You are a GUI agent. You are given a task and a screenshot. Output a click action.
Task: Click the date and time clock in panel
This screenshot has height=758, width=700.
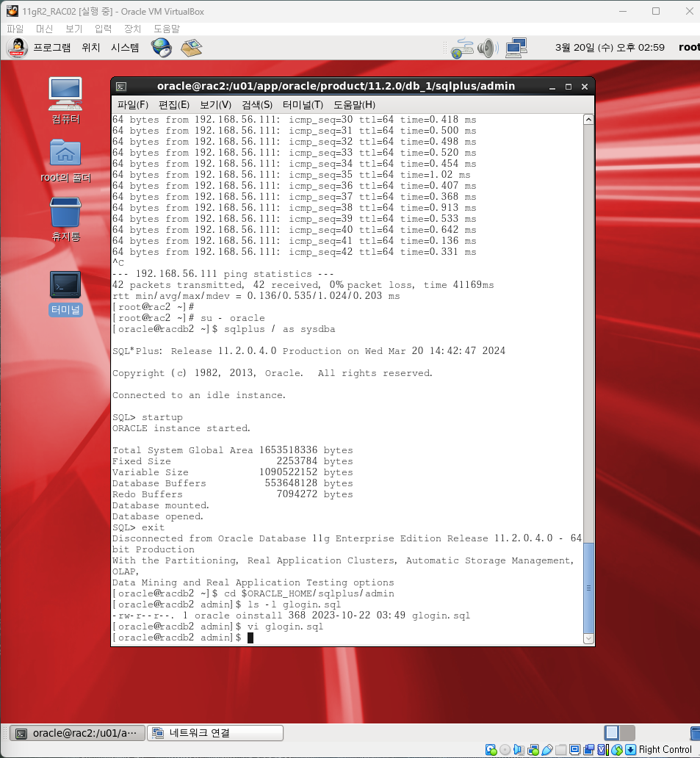point(610,48)
